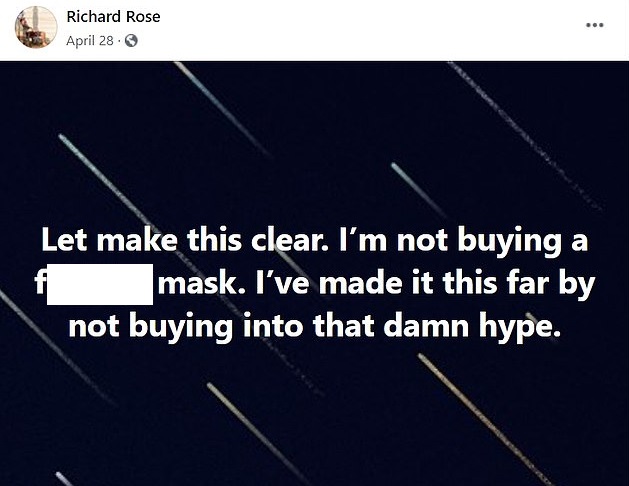Open the Richard Rose profile name link
Viewport: 629px width, 486px height.
click(113, 17)
